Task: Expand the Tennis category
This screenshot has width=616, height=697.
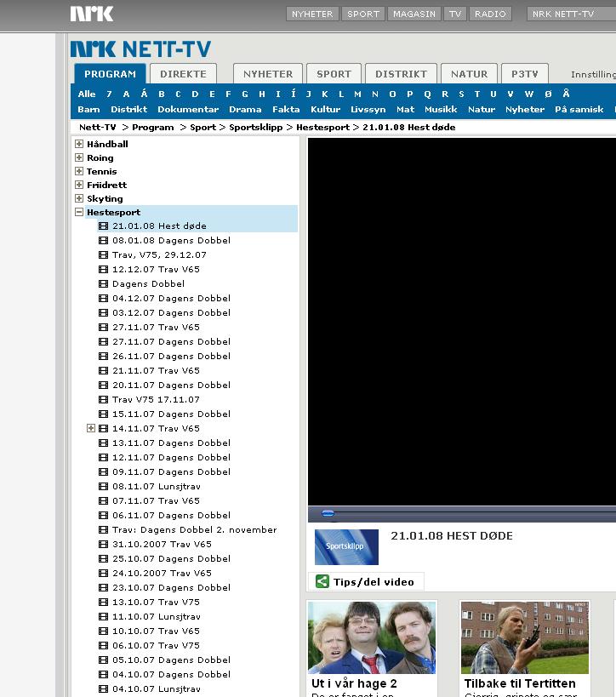Action: pos(79,171)
